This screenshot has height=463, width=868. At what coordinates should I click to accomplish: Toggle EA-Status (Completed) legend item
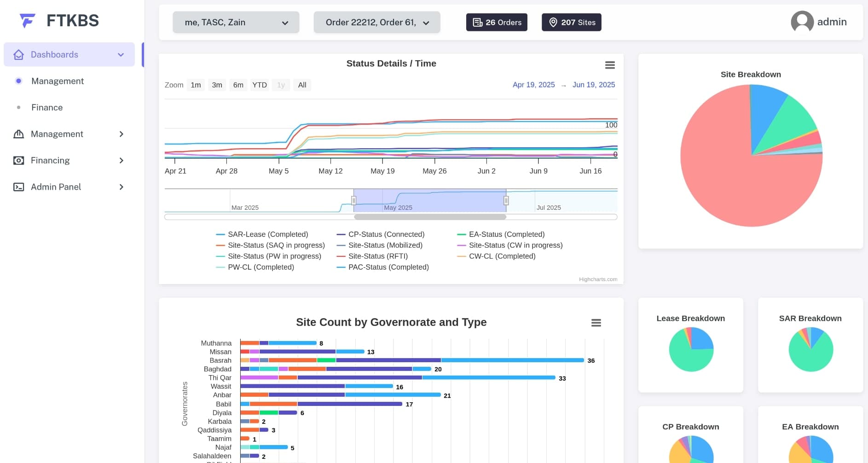pyautogui.click(x=506, y=234)
